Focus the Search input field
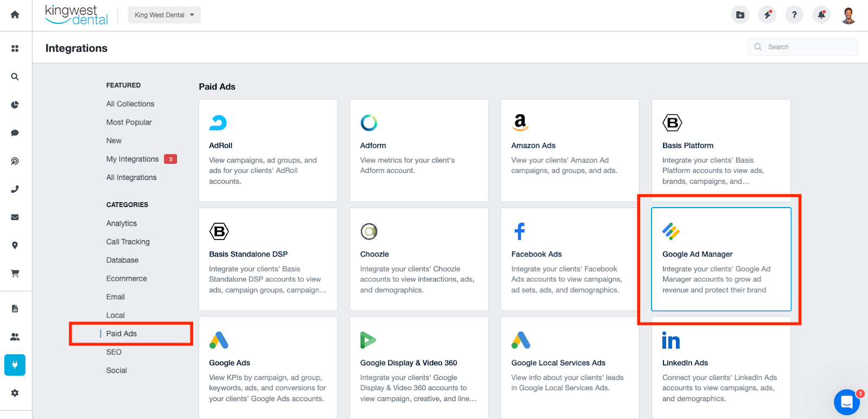 click(x=802, y=47)
